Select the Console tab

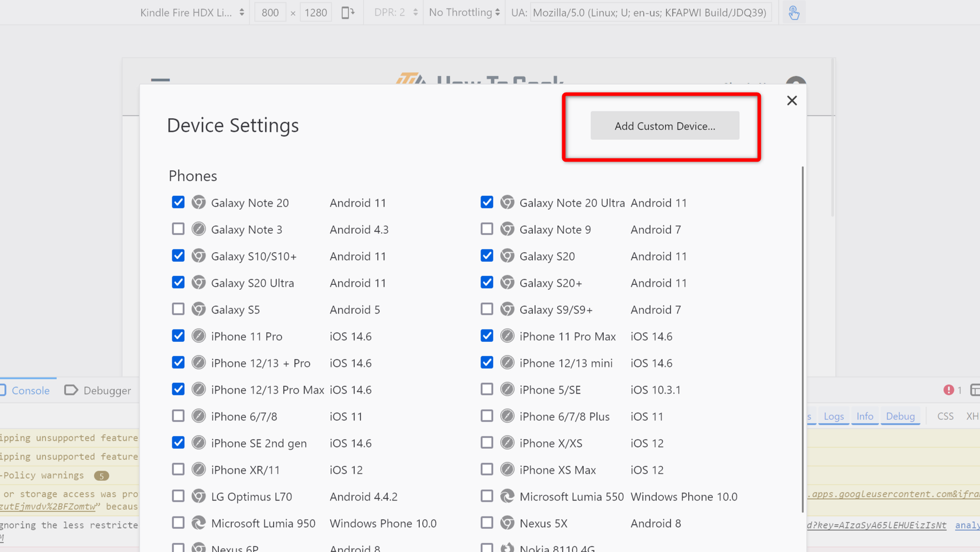32,390
